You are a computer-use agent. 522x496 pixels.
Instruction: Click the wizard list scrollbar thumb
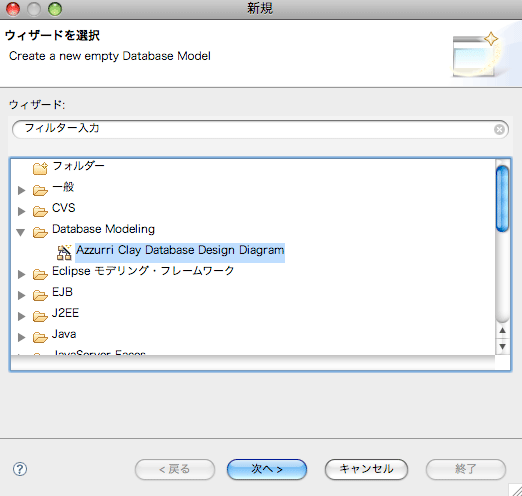pyautogui.click(x=502, y=199)
